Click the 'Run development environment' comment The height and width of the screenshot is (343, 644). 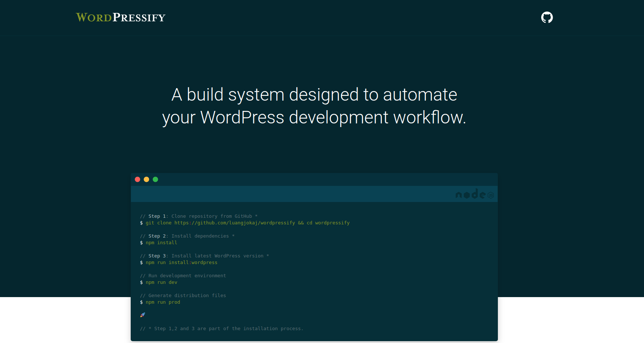(183, 276)
